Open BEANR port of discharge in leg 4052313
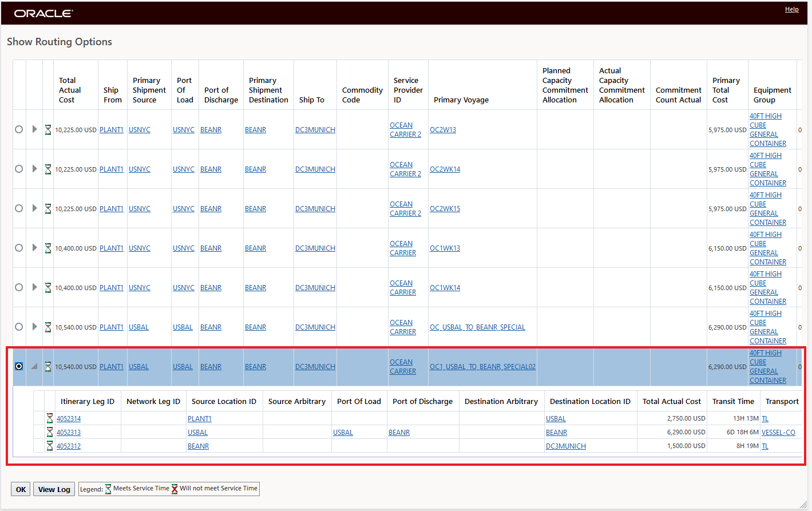The image size is (812, 511). [x=399, y=433]
